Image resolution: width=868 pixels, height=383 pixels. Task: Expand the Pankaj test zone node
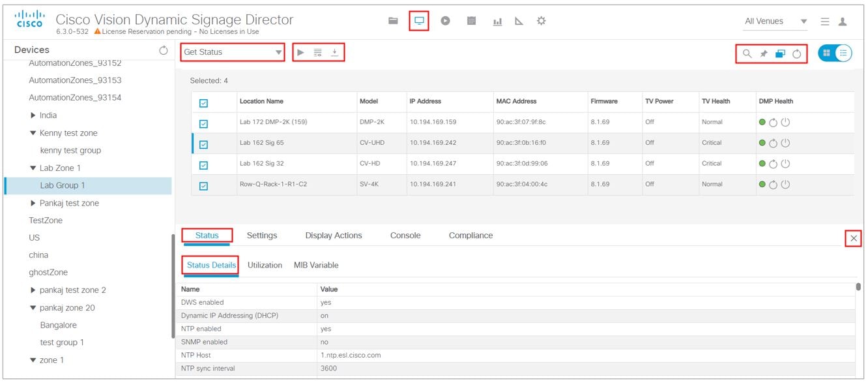point(34,203)
